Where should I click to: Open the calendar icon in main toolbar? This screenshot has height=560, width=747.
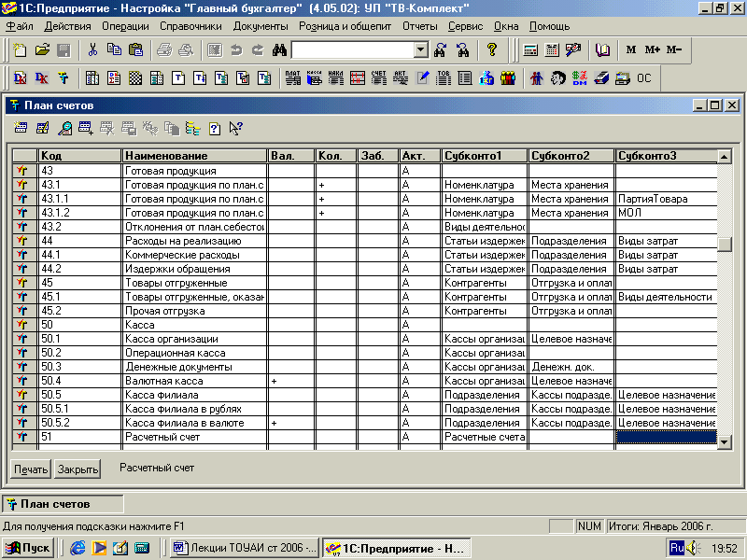552,50
